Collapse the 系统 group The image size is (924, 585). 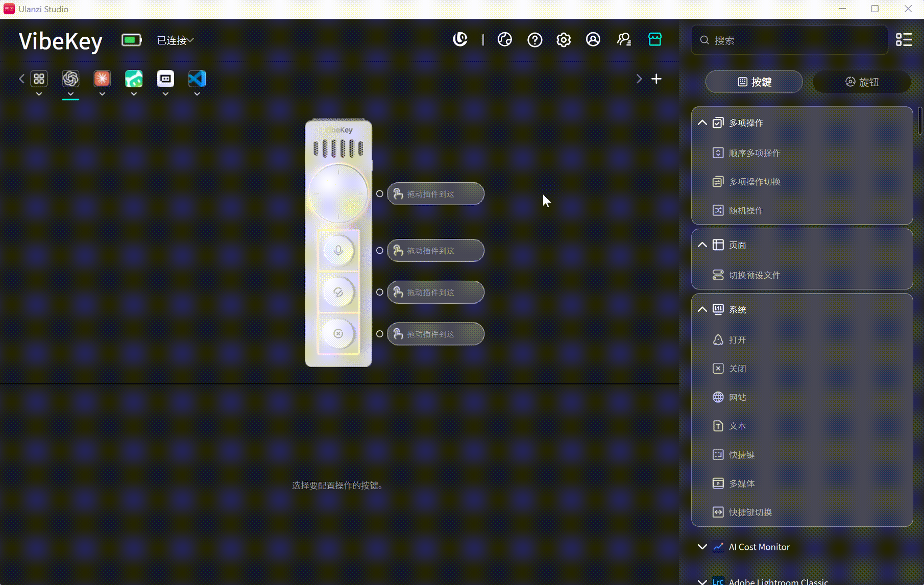point(702,309)
